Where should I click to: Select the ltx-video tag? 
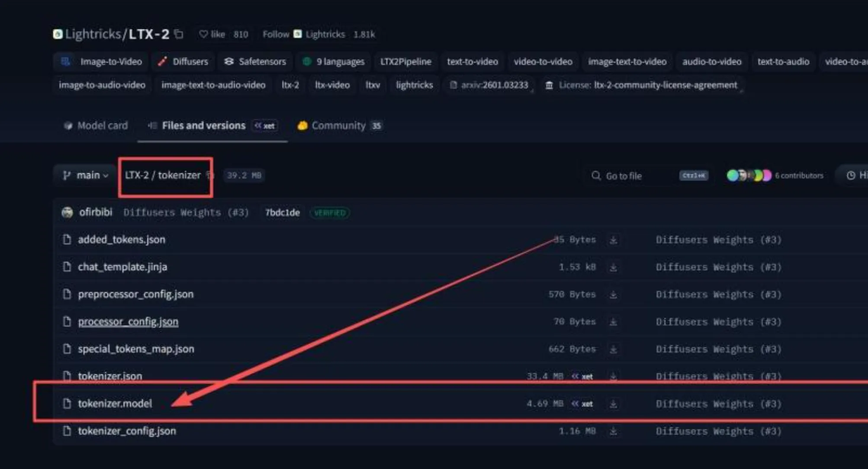332,85
